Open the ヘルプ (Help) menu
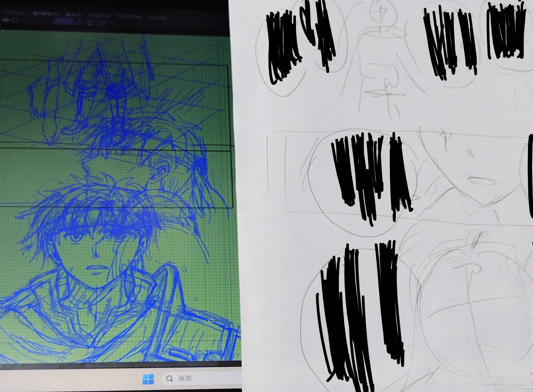Screen dimensions: 533x392 tap(158, 18)
